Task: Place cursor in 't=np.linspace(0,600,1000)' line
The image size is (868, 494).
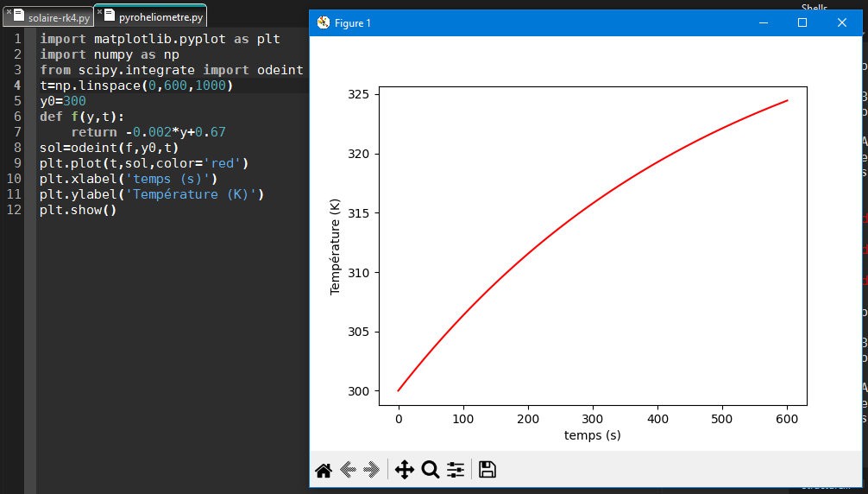Action: [x=136, y=85]
